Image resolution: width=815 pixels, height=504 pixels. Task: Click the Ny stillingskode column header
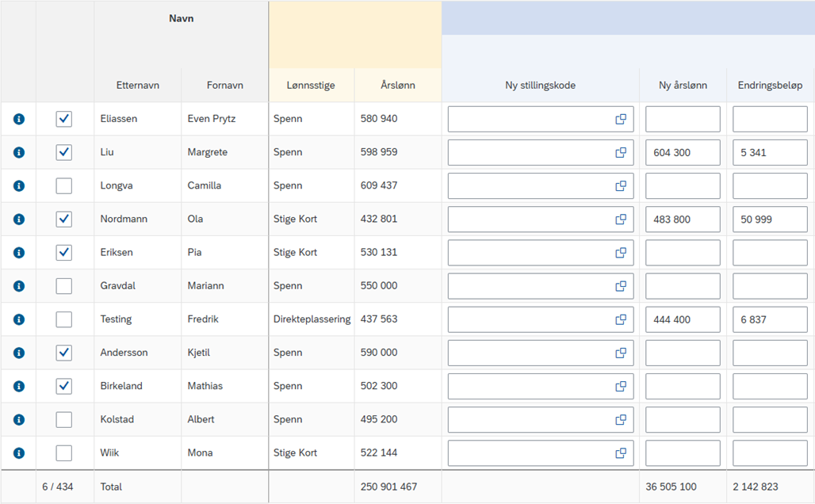[541, 86]
